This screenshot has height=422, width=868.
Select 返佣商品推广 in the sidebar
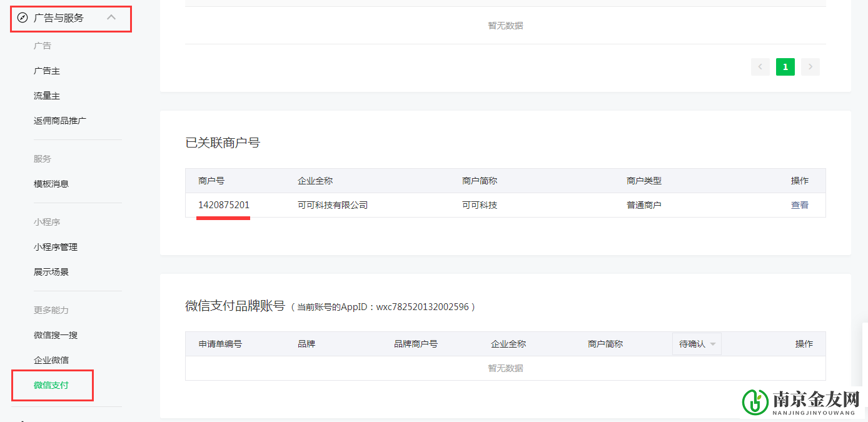click(60, 121)
